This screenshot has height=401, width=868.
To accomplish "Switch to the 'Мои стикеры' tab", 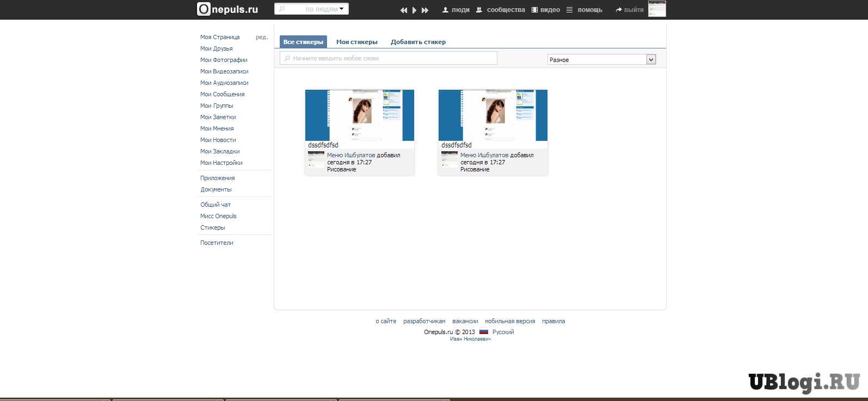I will (356, 42).
